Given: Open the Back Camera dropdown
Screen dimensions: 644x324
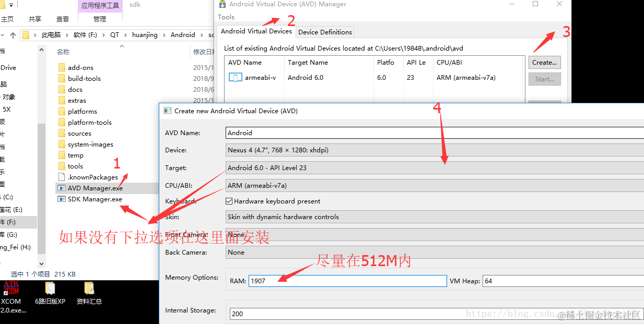Looking at the screenshot, I should click(435, 252).
